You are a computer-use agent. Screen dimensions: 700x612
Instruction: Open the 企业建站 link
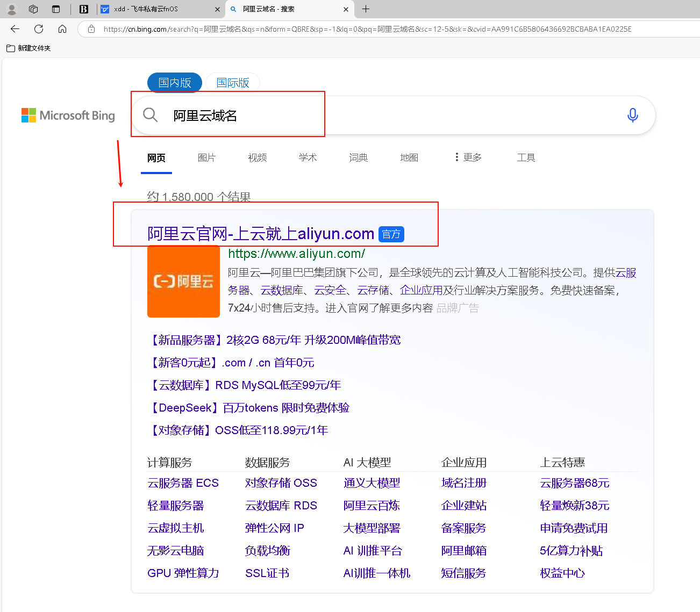click(x=464, y=506)
